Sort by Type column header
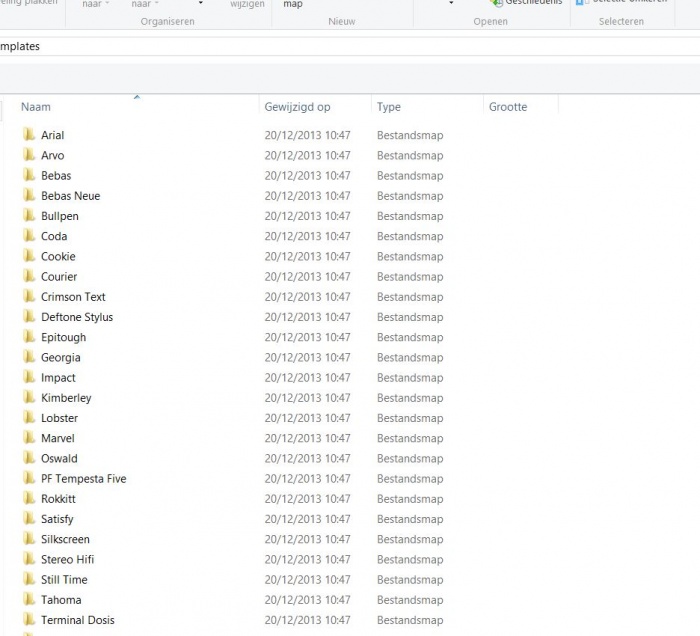 pos(388,107)
